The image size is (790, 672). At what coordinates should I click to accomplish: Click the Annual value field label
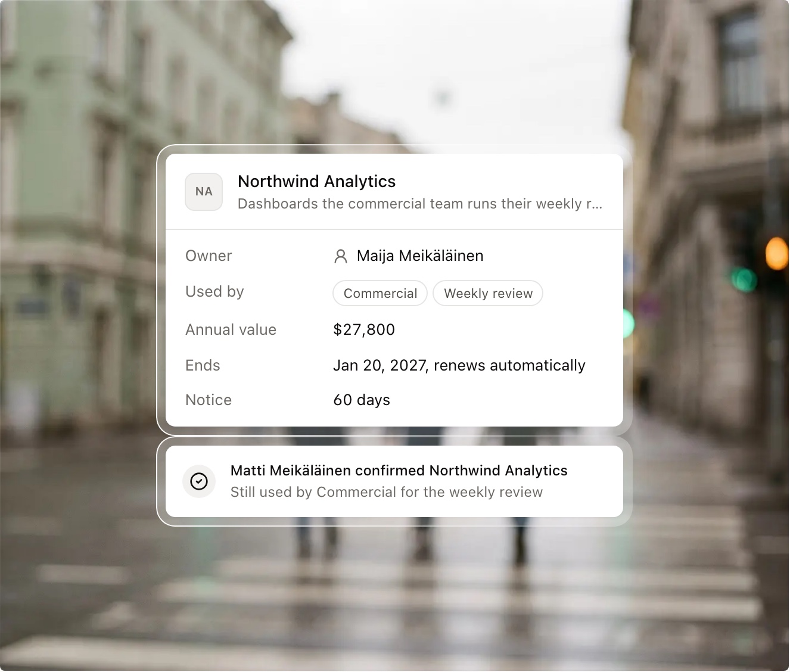point(231,330)
